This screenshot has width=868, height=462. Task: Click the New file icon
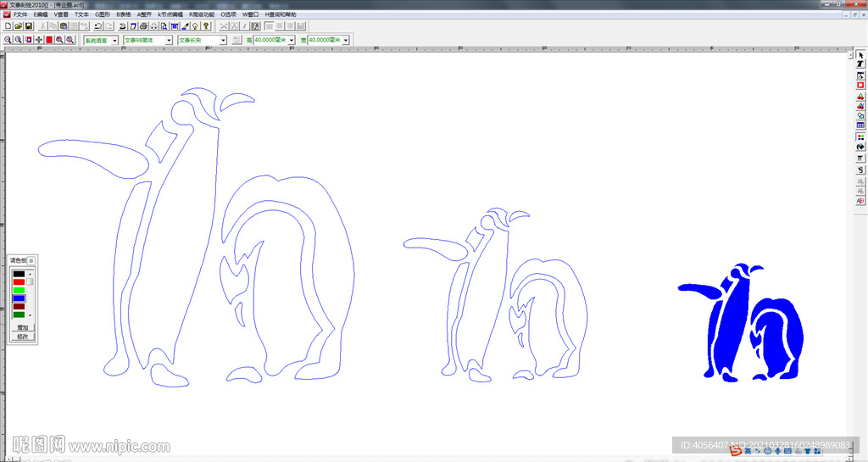pyautogui.click(x=8, y=26)
